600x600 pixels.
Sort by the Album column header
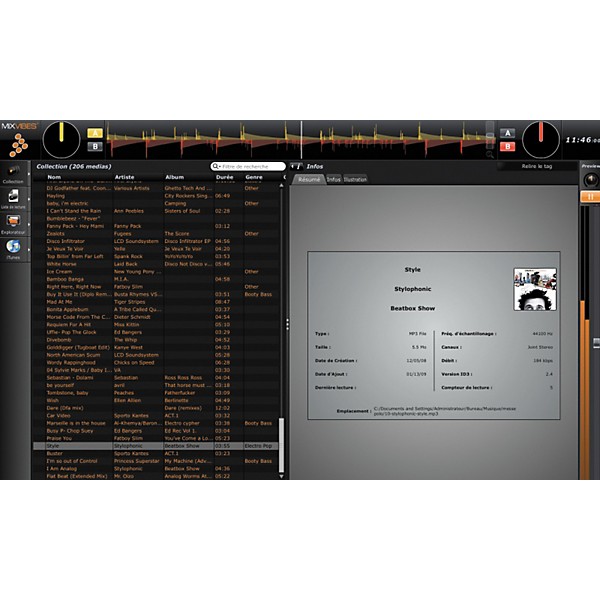click(174, 177)
